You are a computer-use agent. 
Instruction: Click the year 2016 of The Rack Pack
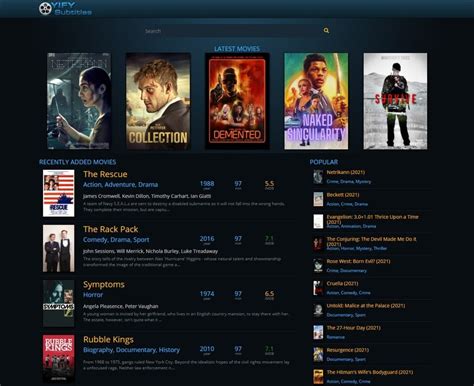click(207, 239)
